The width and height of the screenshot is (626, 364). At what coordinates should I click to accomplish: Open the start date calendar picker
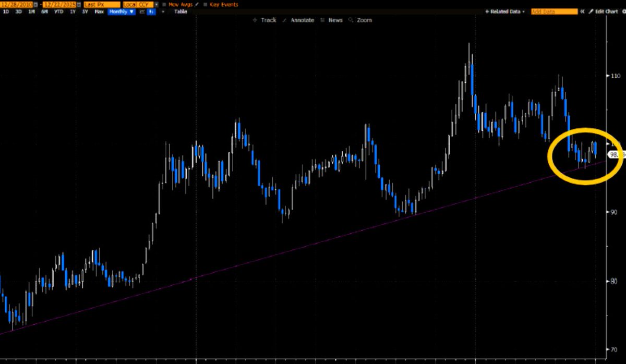(x=35, y=4)
